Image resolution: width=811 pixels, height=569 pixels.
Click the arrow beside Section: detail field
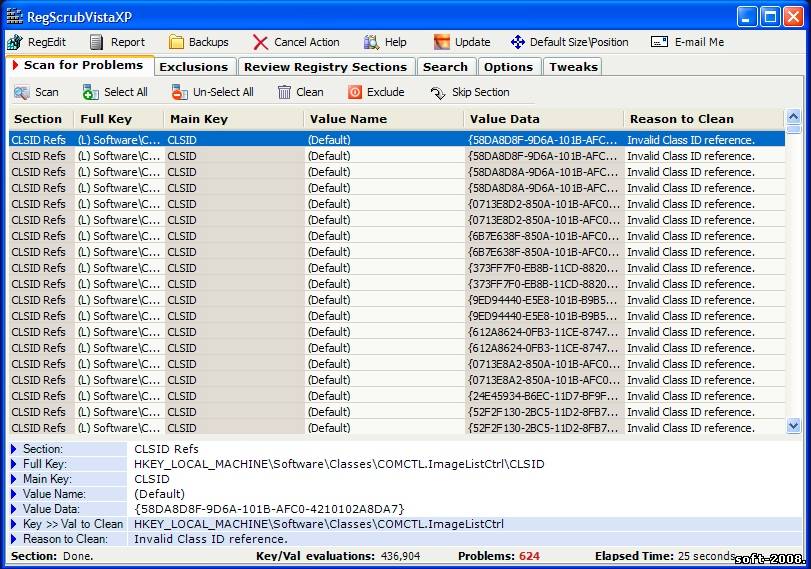pos(14,449)
